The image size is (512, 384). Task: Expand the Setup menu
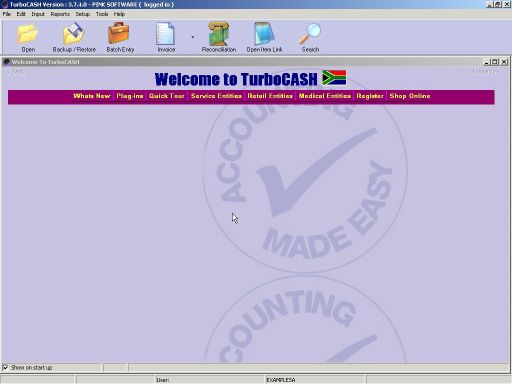coord(82,14)
